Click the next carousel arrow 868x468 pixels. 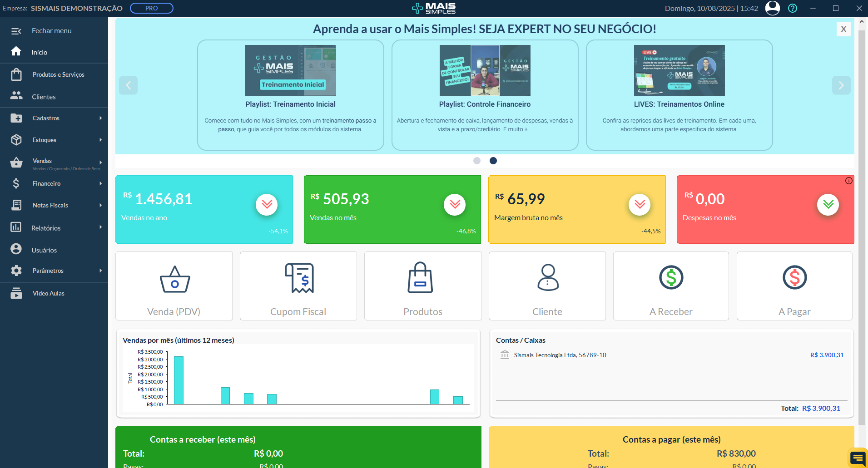point(841,85)
